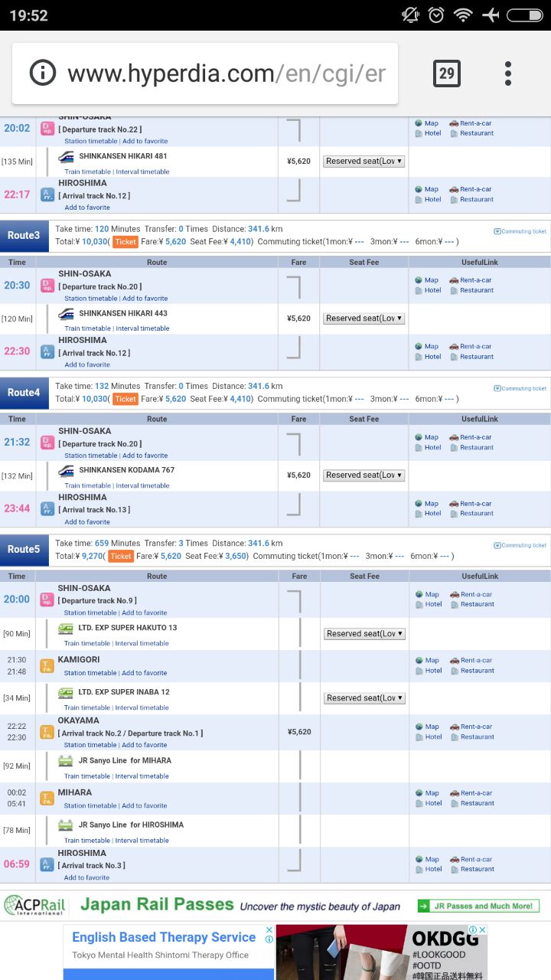Click the HIROSHIMA station name arriving 23:44
This screenshot has width=551, height=980.
(x=83, y=497)
